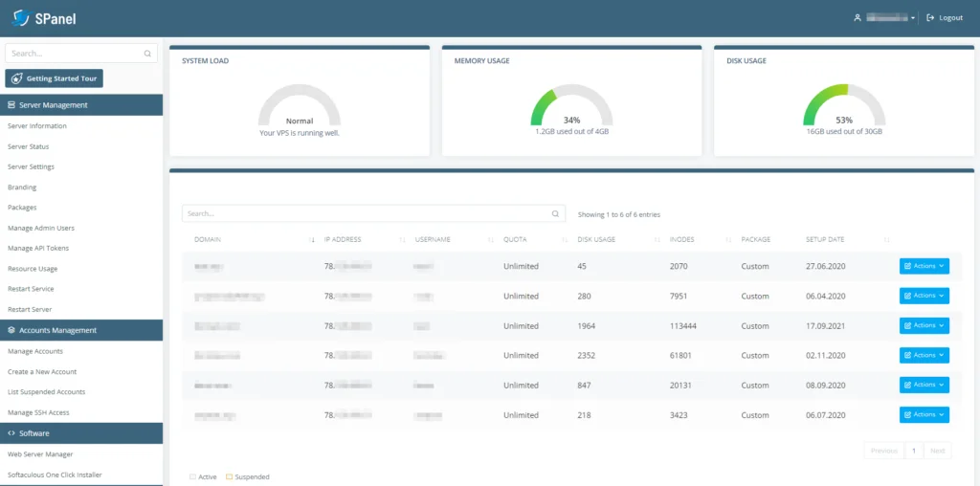Click the user profile icon in header

(857, 17)
